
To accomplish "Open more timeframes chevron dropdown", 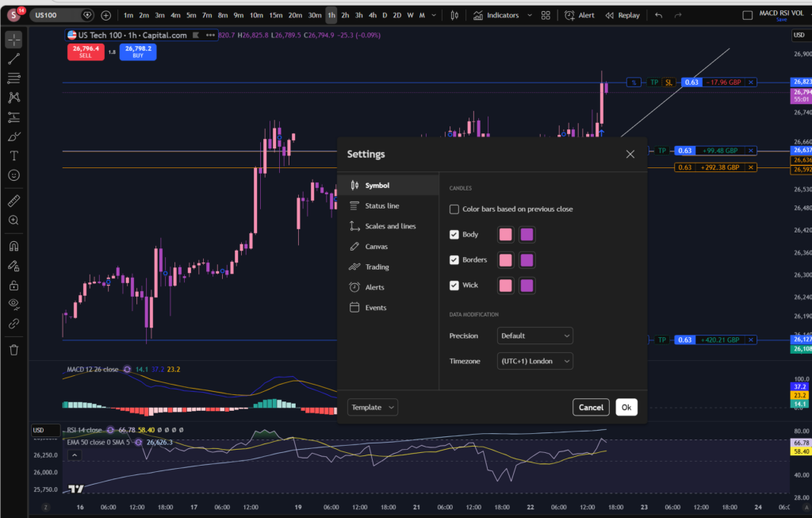I will click(x=434, y=15).
